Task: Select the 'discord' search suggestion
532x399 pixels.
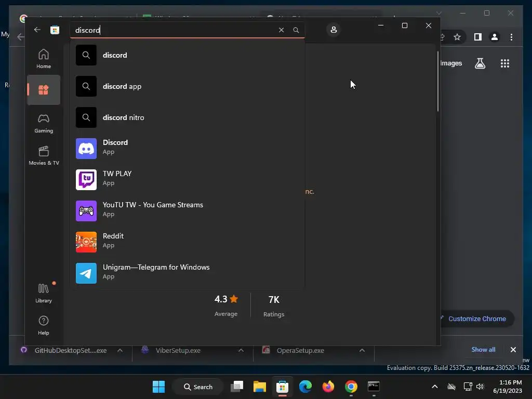Action: 187,55
